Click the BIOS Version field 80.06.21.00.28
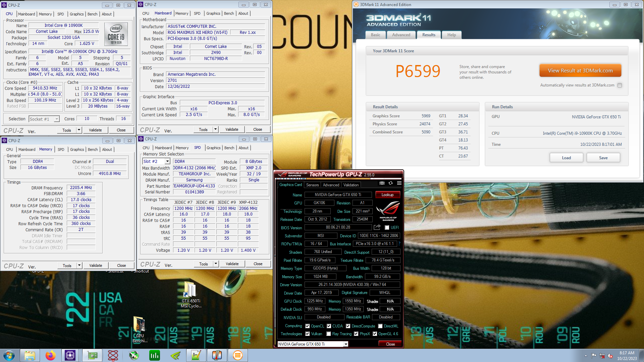644x362 pixels. click(338, 227)
